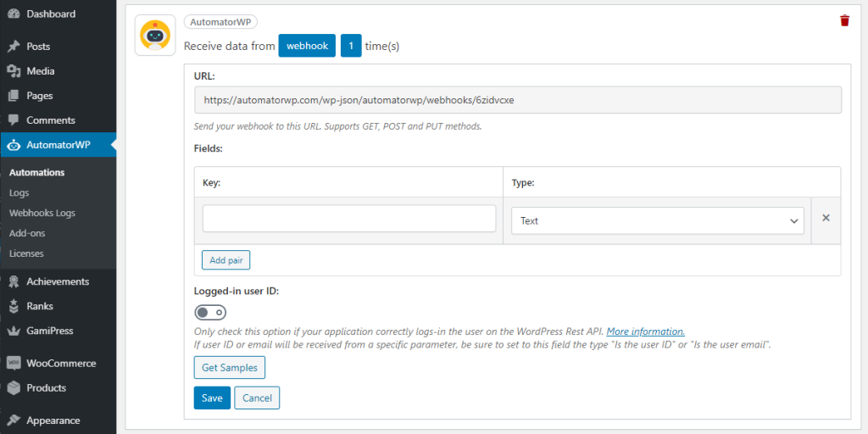
Task: Click the Add pair button
Action: pyautogui.click(x=225, y=260)
